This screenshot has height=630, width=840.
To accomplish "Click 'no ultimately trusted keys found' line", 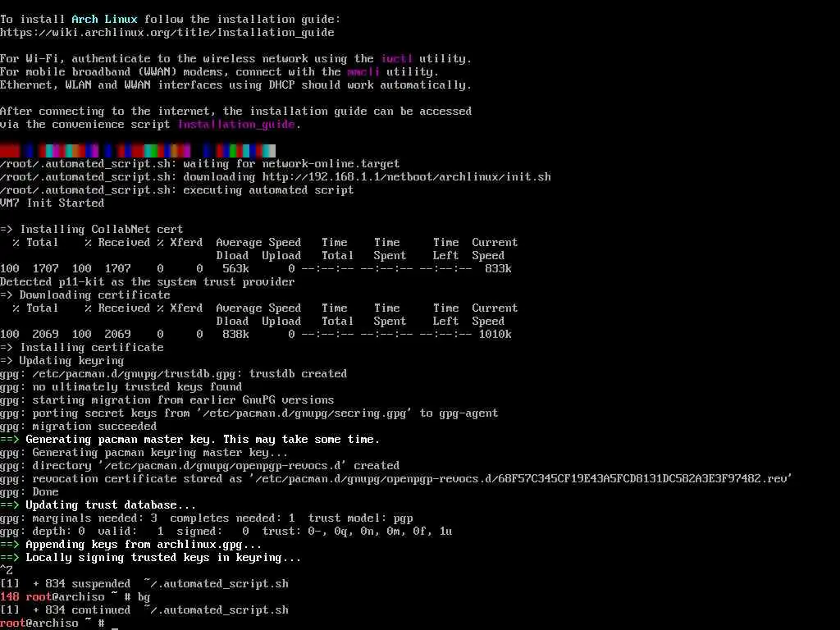I will pyautogui.click(x=121, y=387).
